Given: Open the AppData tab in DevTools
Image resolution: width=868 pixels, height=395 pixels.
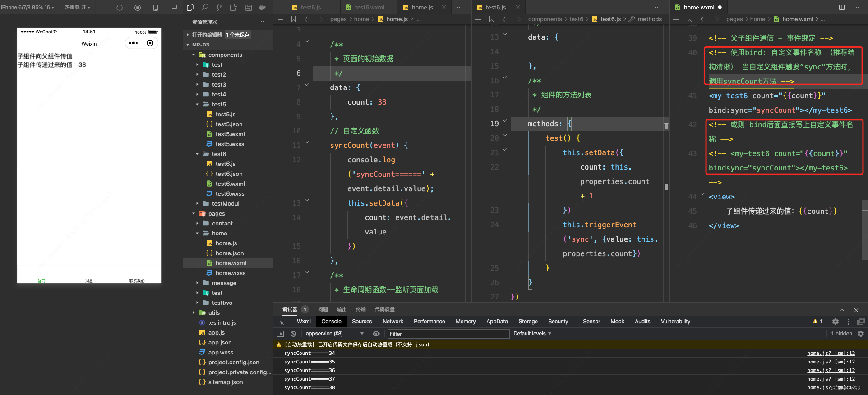Looking at the screenshot, I should coord(497,322).
